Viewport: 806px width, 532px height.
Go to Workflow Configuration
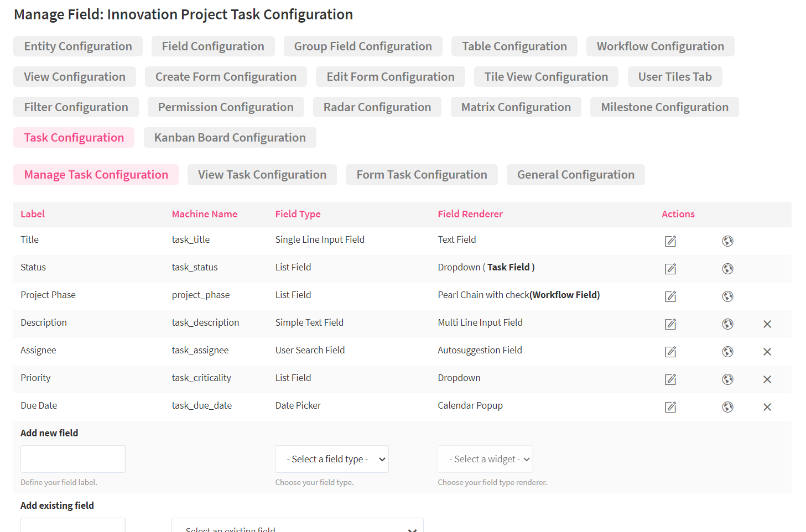tap(660, 46)
